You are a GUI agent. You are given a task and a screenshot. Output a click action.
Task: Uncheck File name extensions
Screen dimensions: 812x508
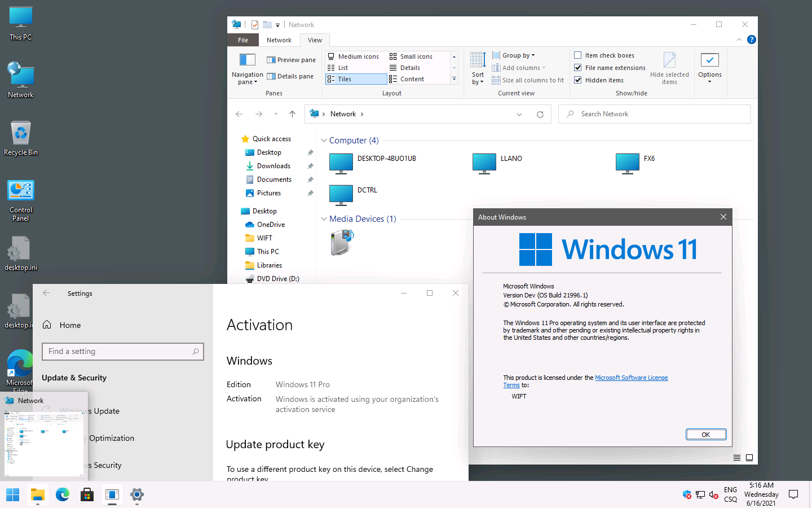coord(578,68)
